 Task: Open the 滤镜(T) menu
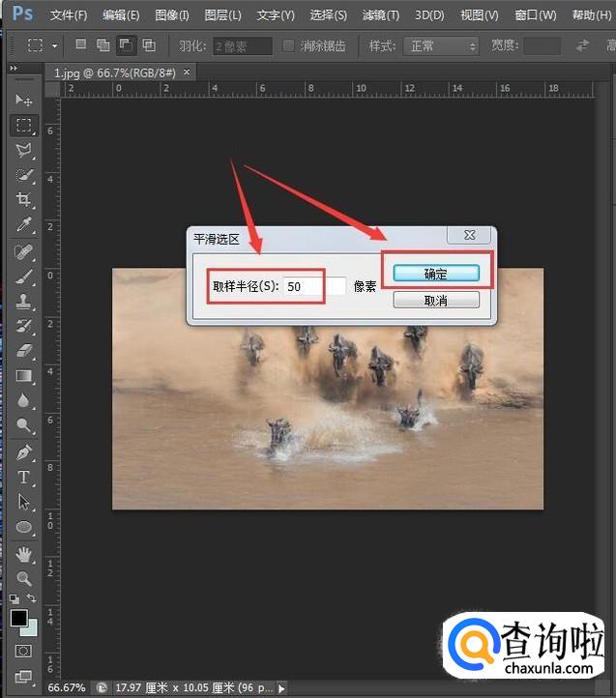380,15
